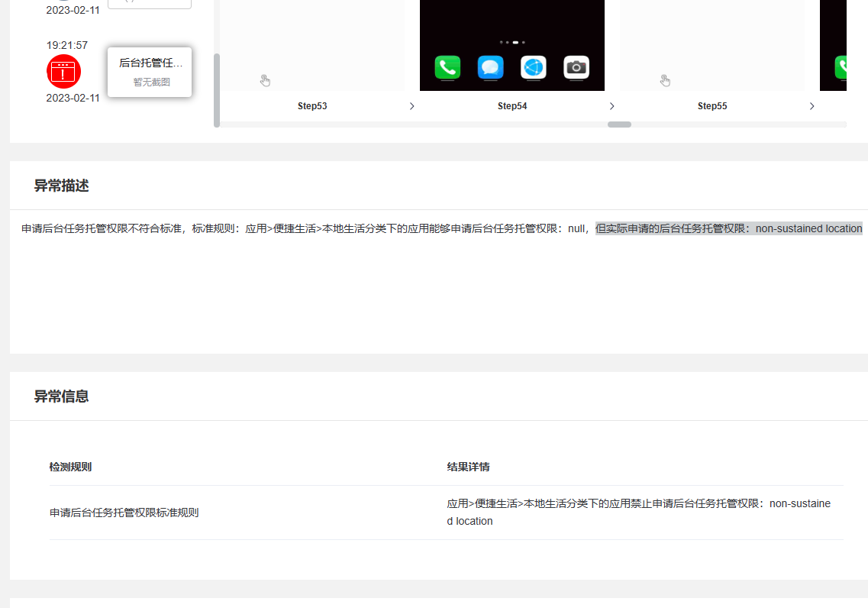Click the tap gesture hand icon in Step53
The height and width of the screenshot is (608, 868).
tap(265, 81)
